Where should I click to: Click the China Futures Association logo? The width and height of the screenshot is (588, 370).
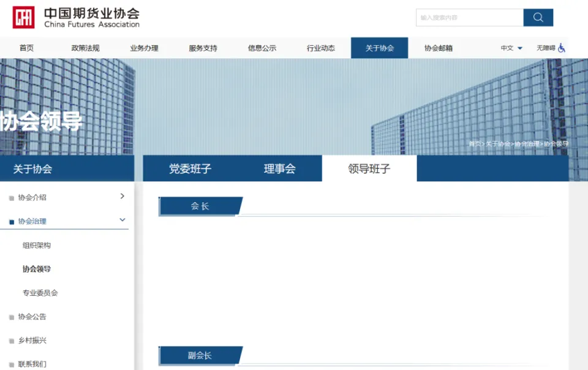pos(24,18)
